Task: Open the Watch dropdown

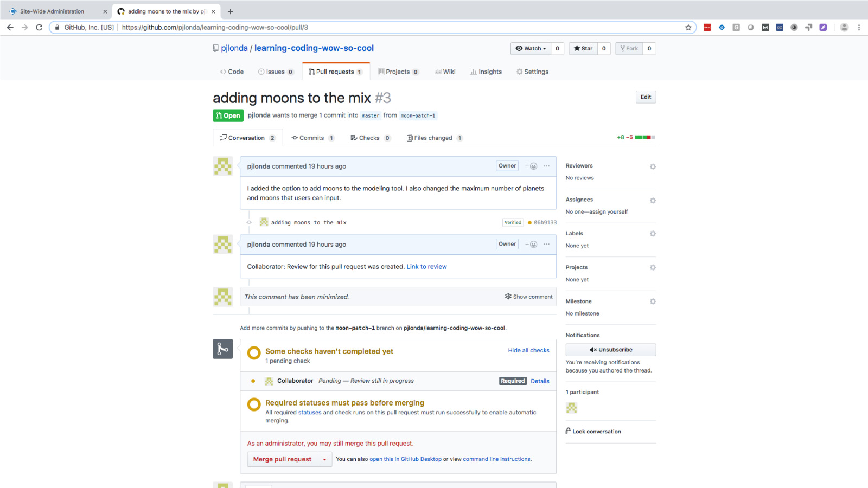Action: tap(531, 49)
